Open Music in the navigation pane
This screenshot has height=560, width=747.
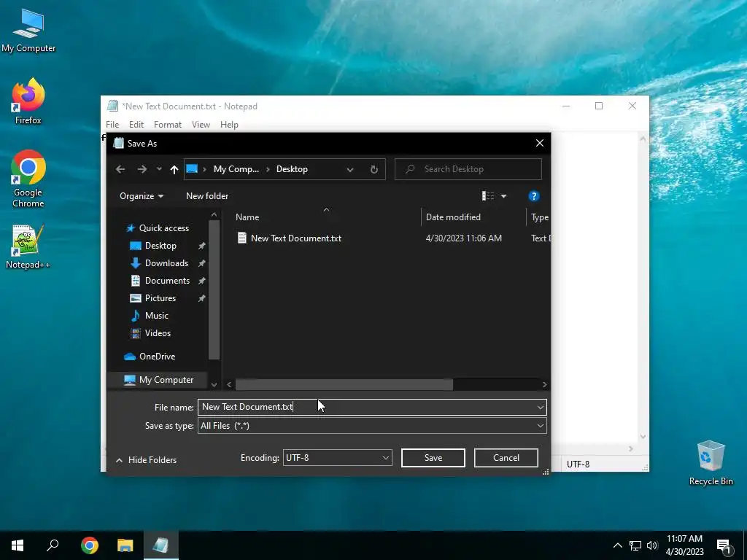coord(156,316)
